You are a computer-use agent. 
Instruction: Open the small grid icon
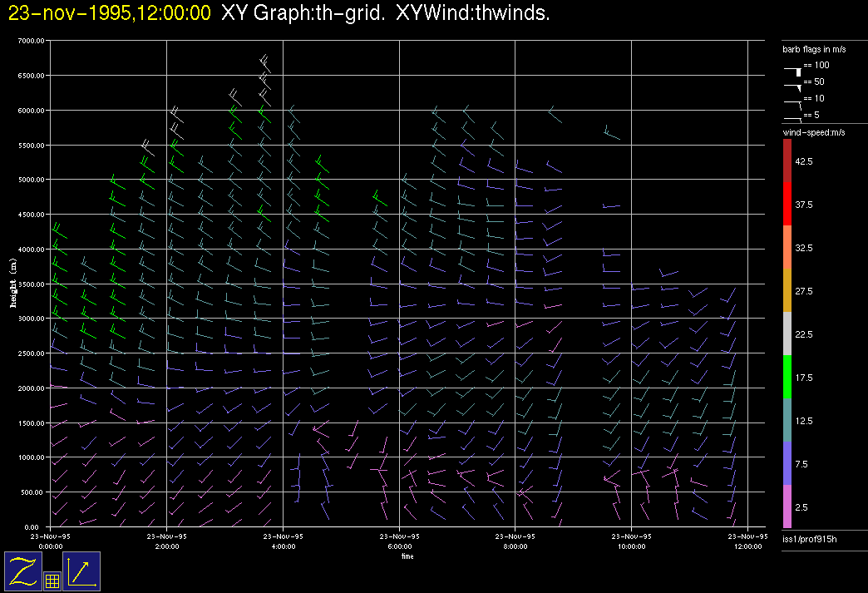[52, 581]
